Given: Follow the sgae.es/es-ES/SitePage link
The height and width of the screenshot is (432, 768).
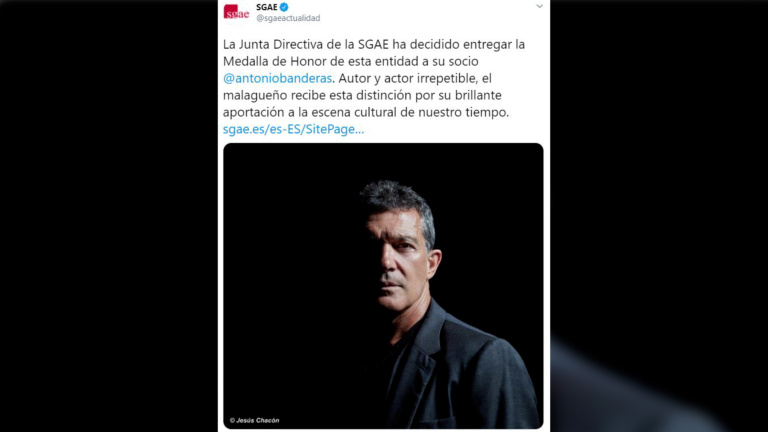Looking at the screenshot, I should 293,129.
